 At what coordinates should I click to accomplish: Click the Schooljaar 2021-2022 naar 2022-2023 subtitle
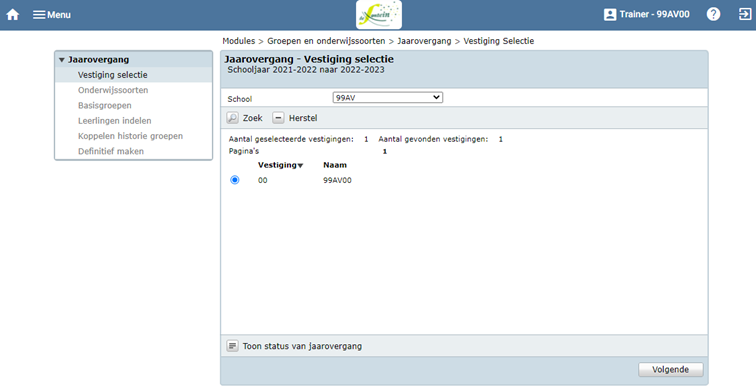306,69
